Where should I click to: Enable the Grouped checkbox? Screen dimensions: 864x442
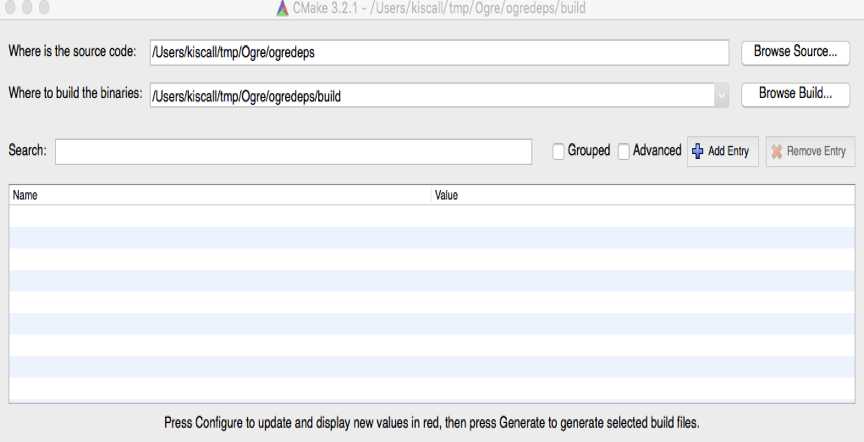pyautogui.click(x=558, y=152)
